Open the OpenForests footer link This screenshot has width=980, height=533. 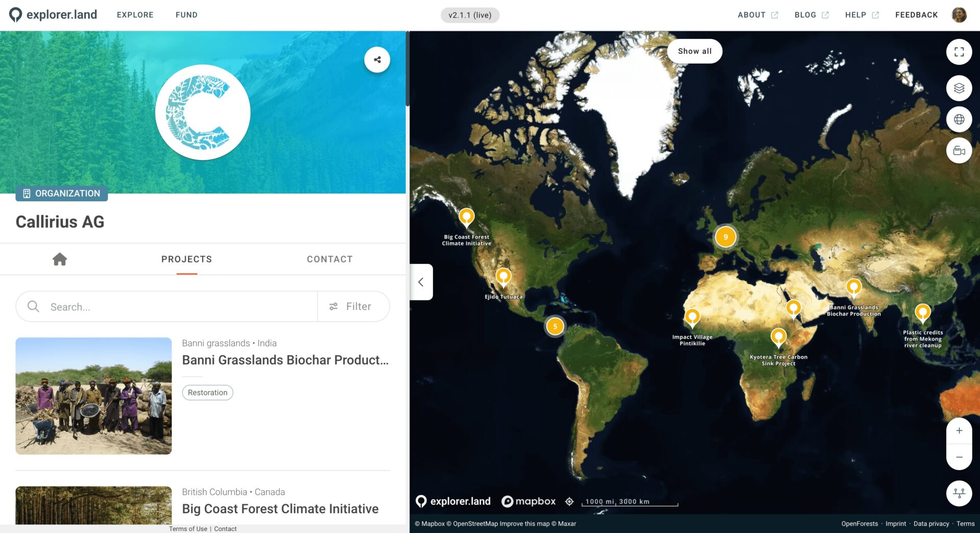tap(860, 524)
